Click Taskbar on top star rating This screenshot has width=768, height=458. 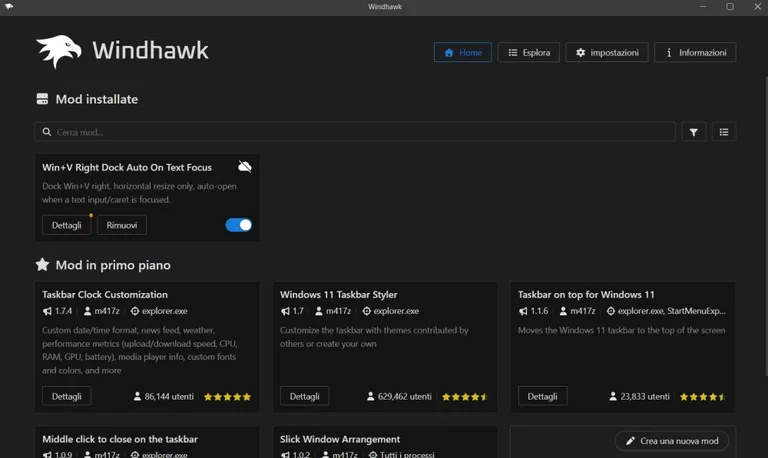[702, 397]
